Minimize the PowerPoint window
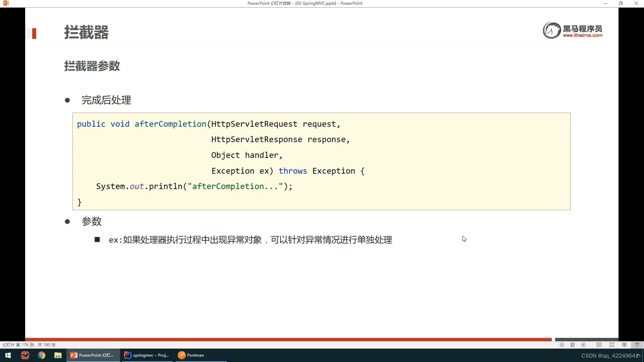Image resolution: width=644 pixels, height=362 pixels. pyautogui.click(x=605, y=3)
